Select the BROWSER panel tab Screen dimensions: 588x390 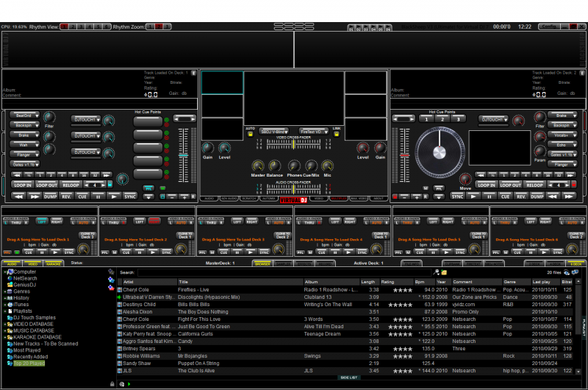point(263,264)
